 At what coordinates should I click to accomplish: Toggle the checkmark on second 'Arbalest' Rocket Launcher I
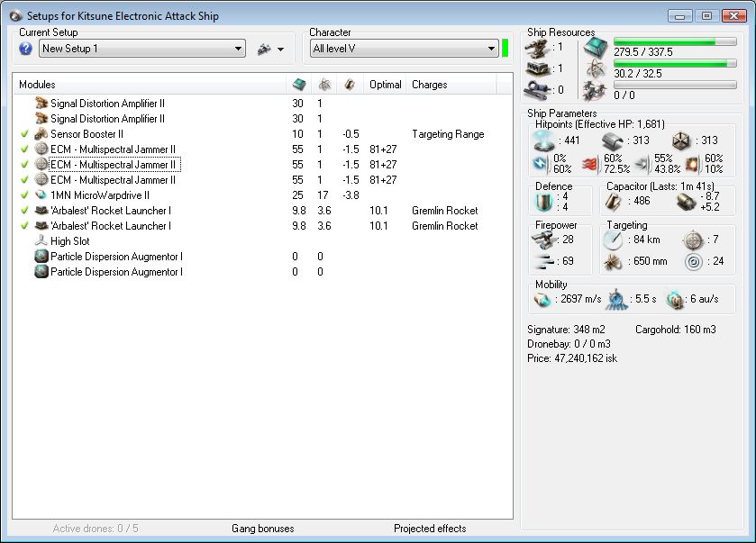pyautogui.click(x=24, y=226)
